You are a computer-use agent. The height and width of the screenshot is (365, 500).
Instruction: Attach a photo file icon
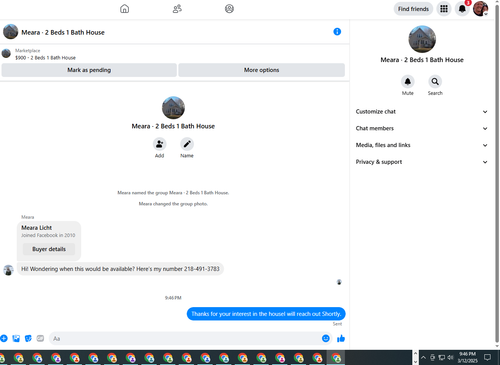pyautogui.click(x=16, y=339)
